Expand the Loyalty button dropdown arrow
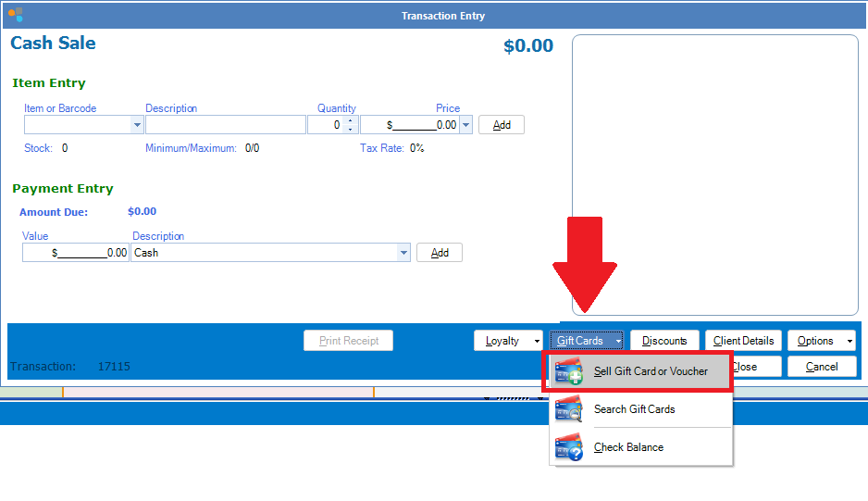Viewport: 868px width, 501px height. tap(536, 341)
